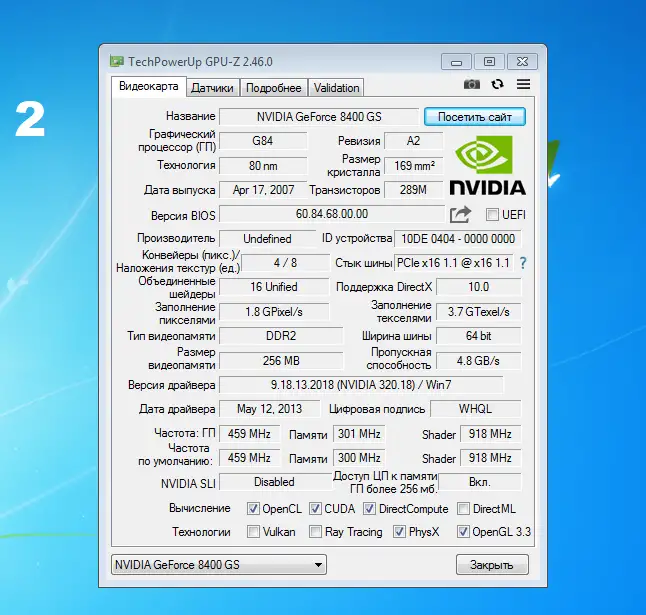The image size is (646, 615).
Task: Click the 1.8 GPixel/s field
Action: (x=274, y=312)
